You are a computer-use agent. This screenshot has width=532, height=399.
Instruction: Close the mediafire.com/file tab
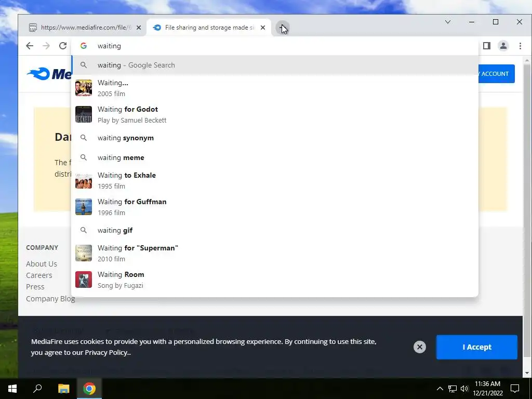pyautogui.click(x=138, y=28)
